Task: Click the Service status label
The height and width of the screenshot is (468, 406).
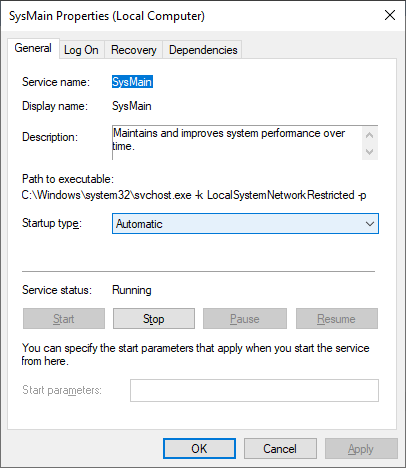Action: 57,290
